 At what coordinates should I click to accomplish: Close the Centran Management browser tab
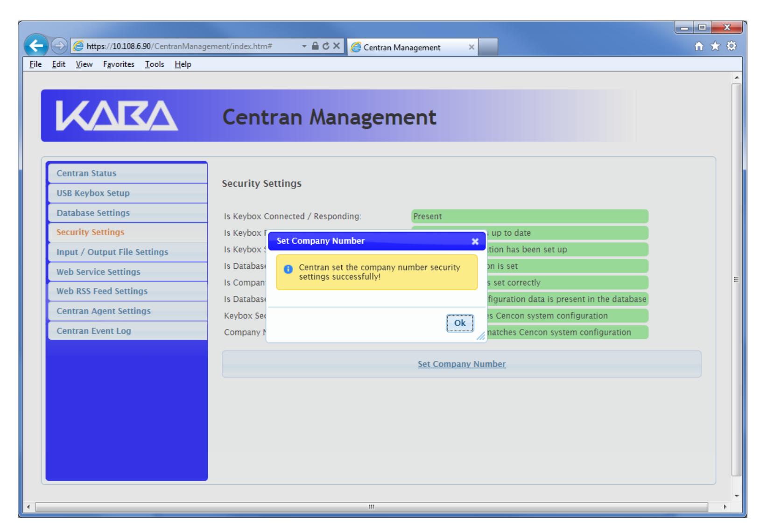point(471,47)
